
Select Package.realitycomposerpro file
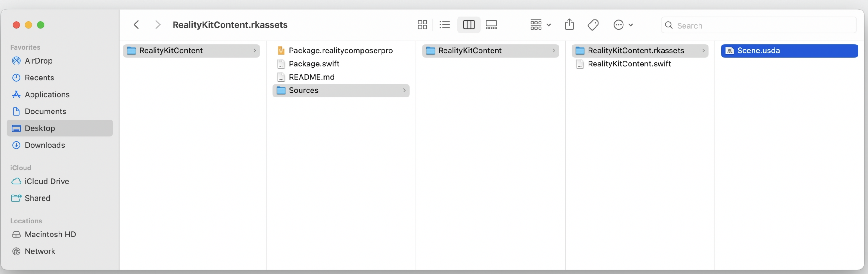tap(340, 51)
